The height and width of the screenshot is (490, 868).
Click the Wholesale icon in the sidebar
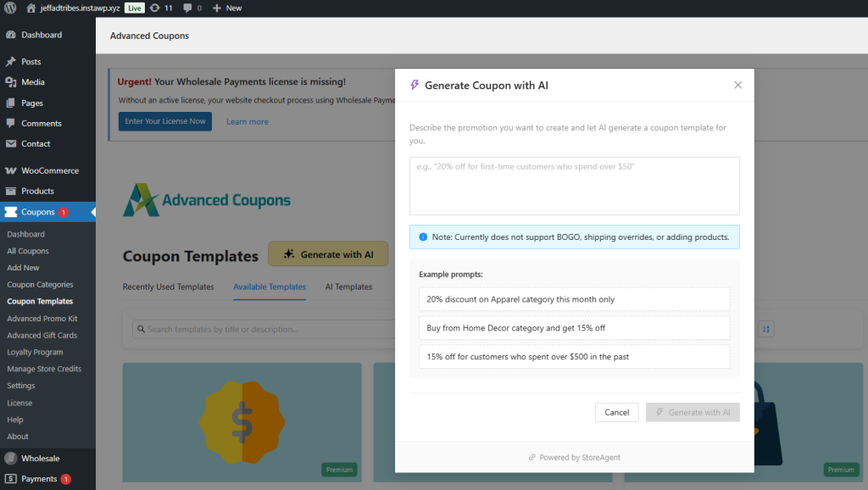(x=10, y=459)
